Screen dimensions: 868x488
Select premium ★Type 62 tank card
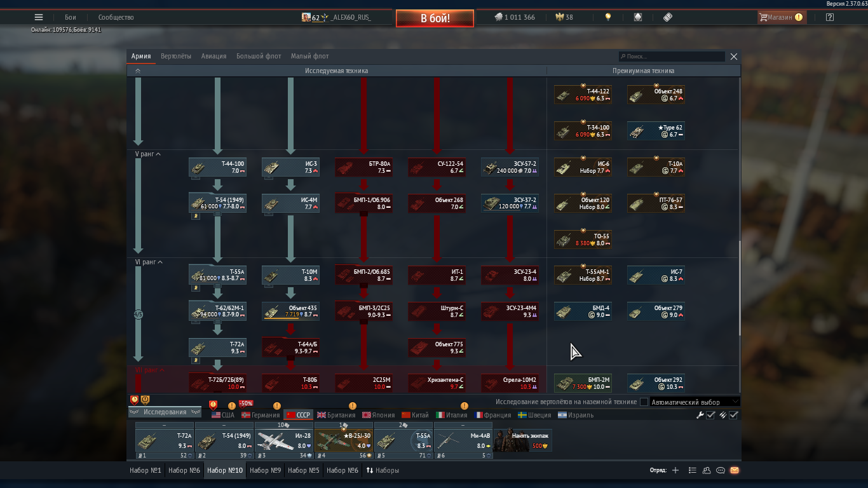(x=656, y=131)
